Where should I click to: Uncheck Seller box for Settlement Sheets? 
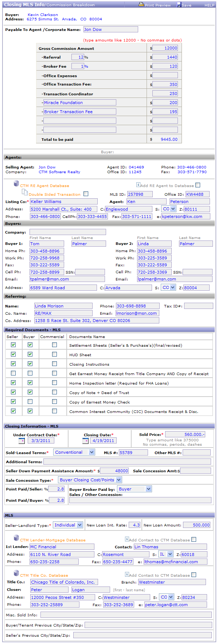coord(13,345)
